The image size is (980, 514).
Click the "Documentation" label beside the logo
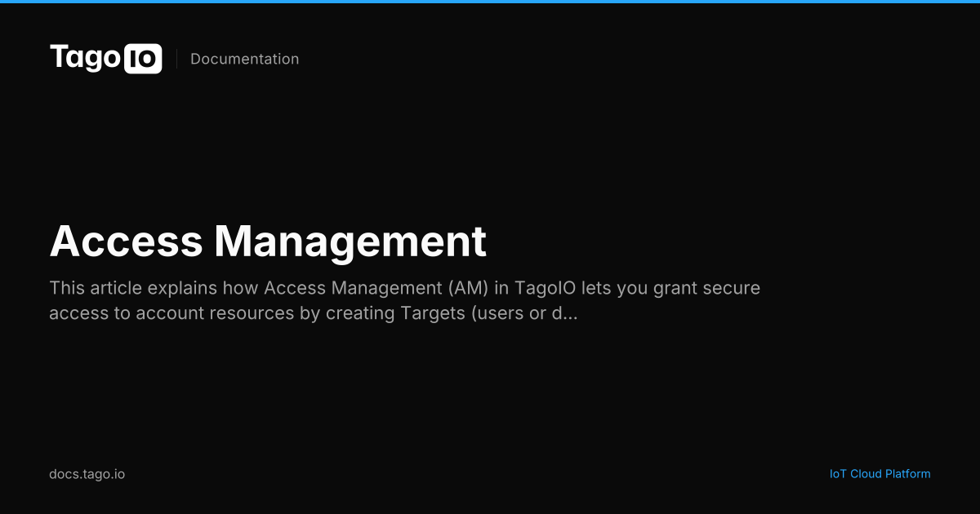245,59
